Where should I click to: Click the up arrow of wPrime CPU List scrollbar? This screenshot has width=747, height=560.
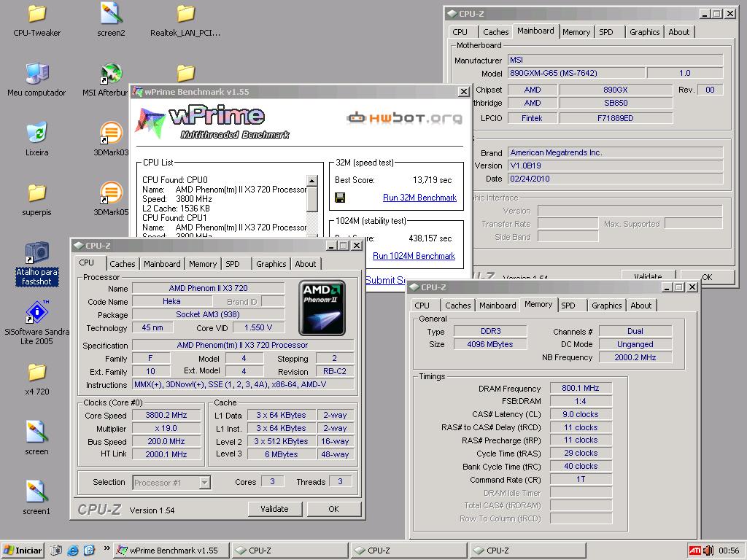(x=312, y=181)
